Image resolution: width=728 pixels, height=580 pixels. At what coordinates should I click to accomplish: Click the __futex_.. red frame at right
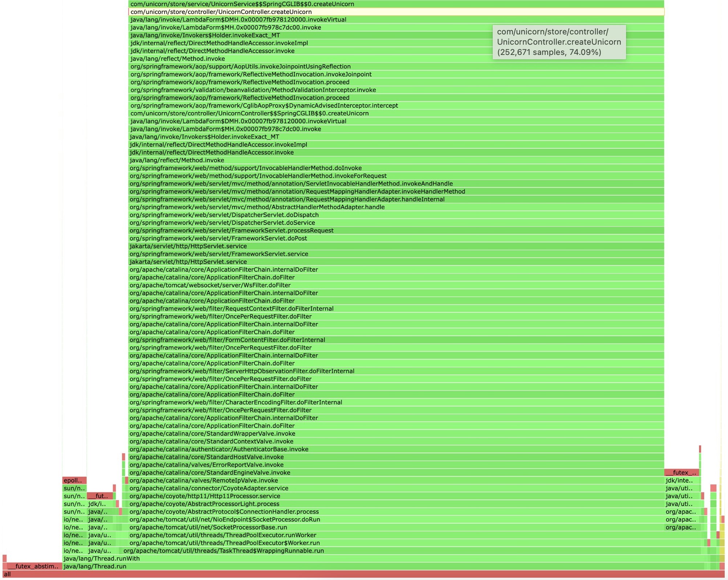click(x=682, y=472)
